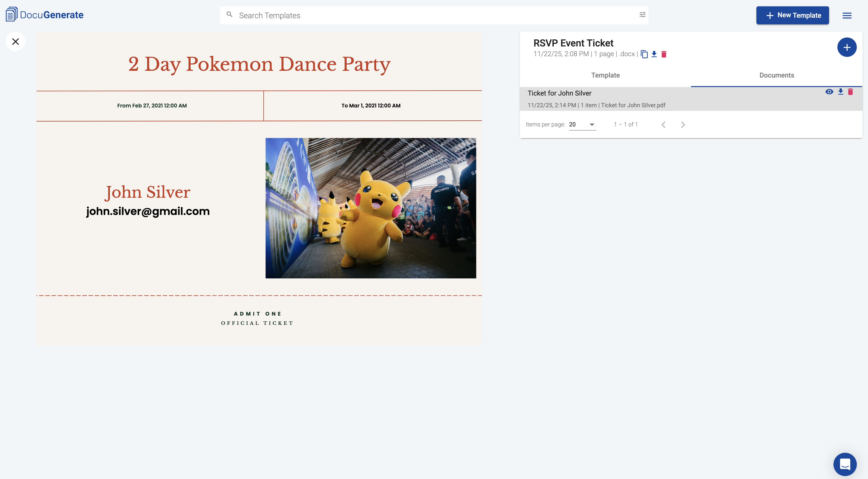Click the Pikachu photo in the ticket
Screen dimensions: 868x479
click(371, 208)
